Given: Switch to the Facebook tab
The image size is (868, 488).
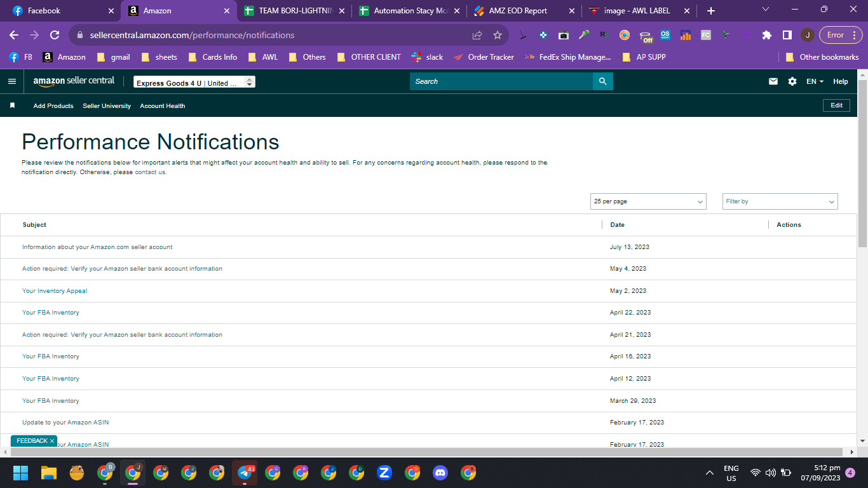Looking at the screenshot, I should [x=62, y=11].
